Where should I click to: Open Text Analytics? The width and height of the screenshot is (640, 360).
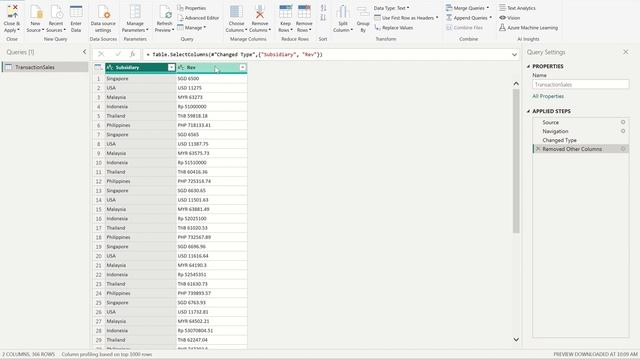pyautogui.click(x=517, y=8)
